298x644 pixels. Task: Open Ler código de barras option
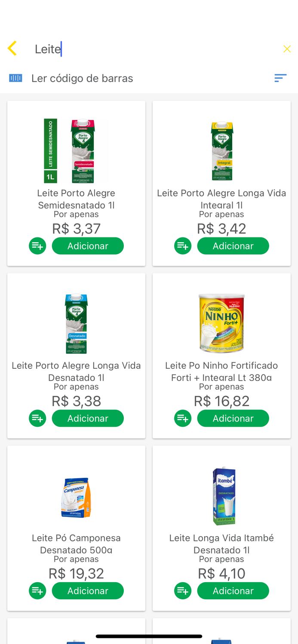pos(82,78)
